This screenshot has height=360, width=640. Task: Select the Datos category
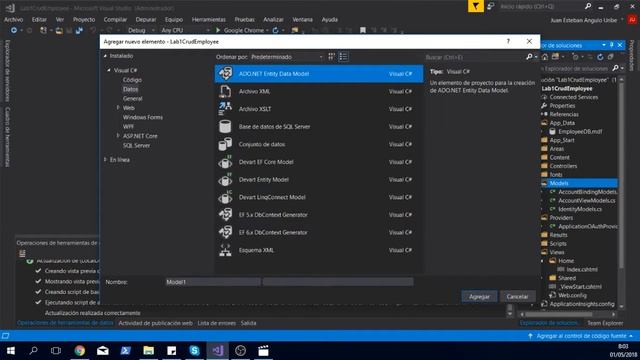[131, 89]
